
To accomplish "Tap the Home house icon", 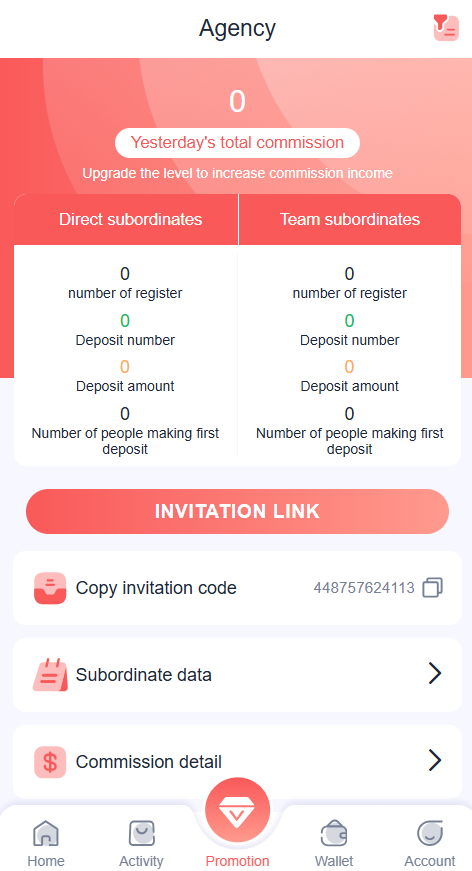I will (x=46, y=833).
